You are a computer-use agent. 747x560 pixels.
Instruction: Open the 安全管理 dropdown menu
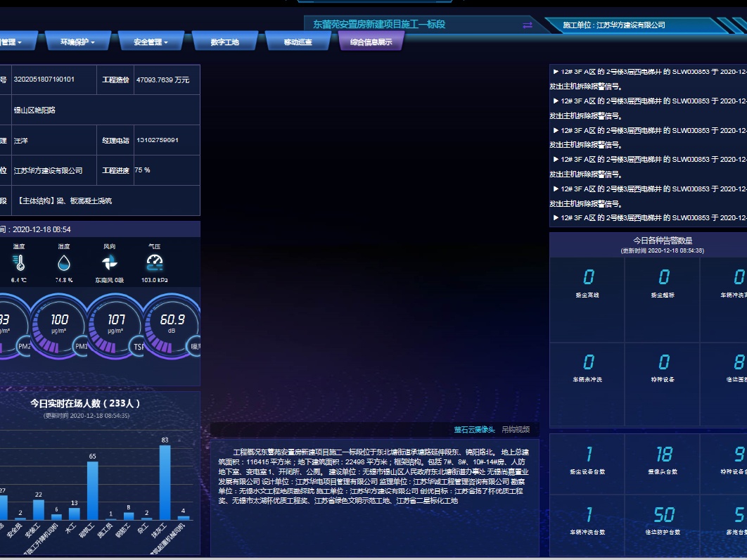pos(151,42)
